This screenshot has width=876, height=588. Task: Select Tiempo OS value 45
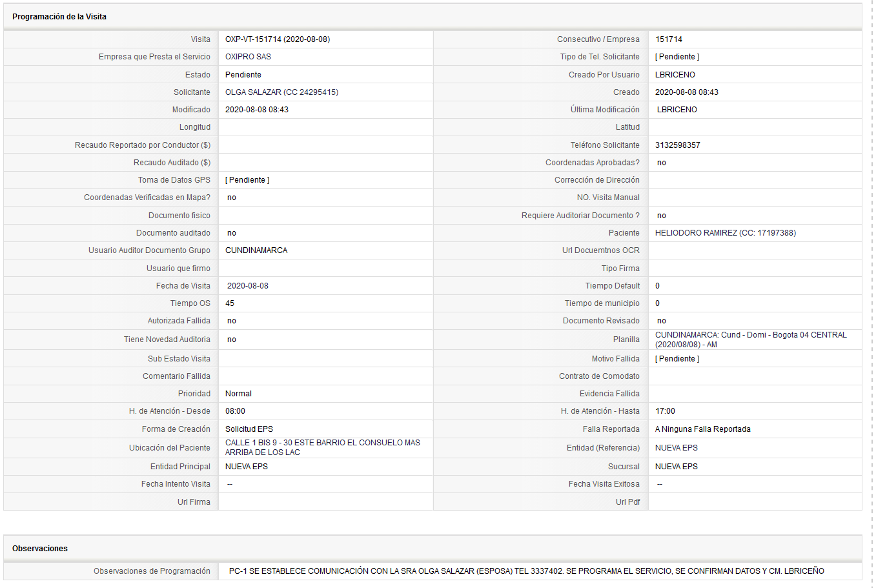(x=230, y=303)
